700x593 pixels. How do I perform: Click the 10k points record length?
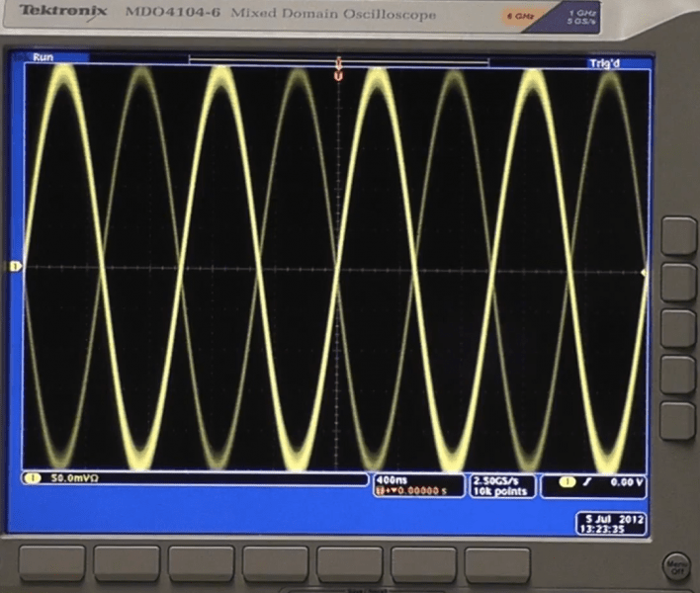point(500,491)
